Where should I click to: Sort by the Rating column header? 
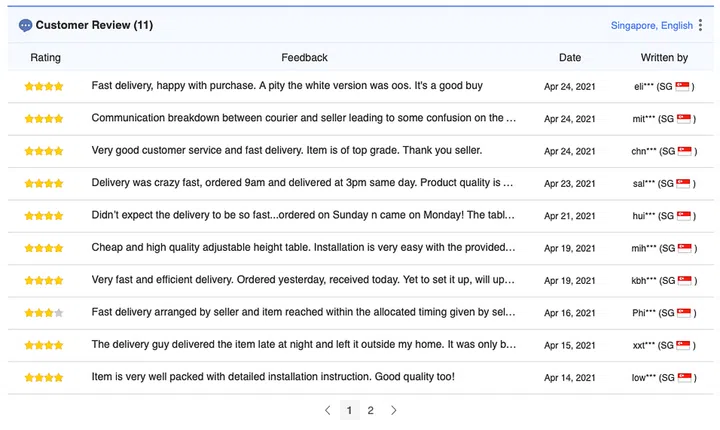(45, 58)
